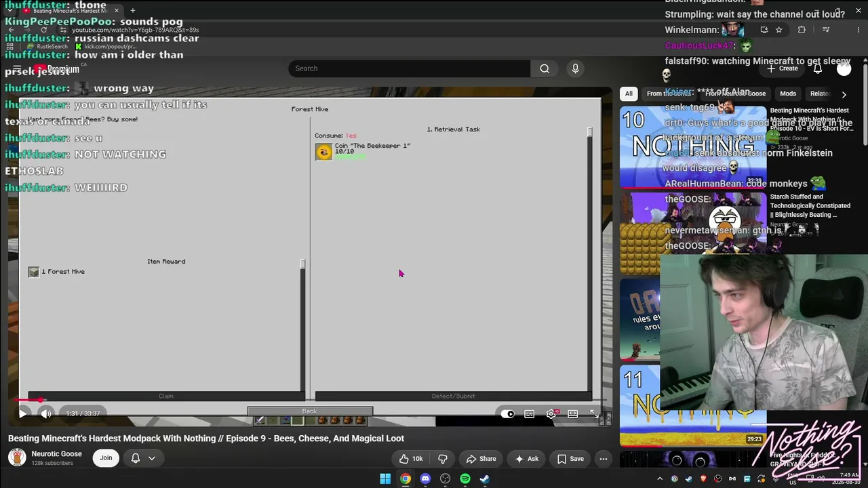Open Steam from the taskbar
Image resolution: width=868 pixels, height=488 pixels.
[x=485, y=479]
